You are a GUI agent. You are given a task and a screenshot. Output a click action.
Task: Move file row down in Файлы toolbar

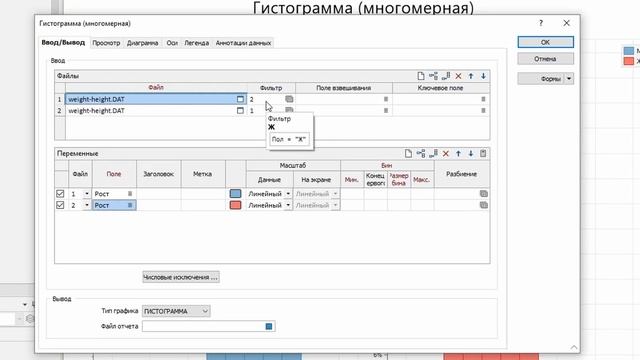point(483,76)
